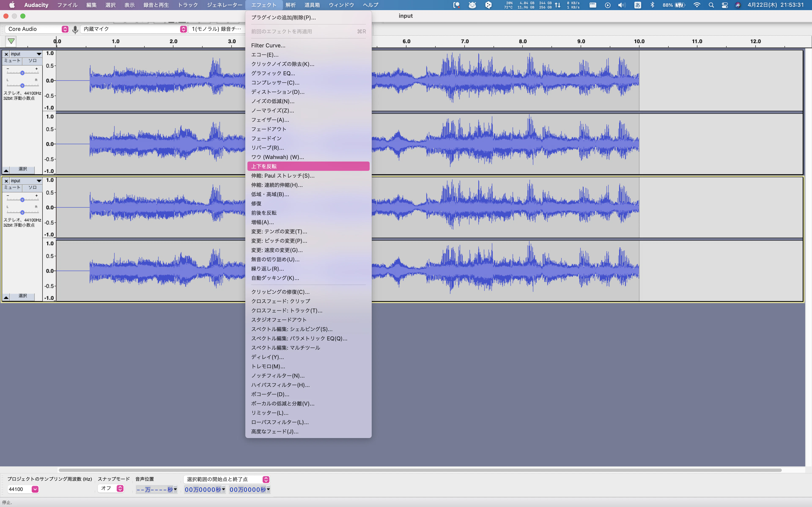Screen dimensions: 812x507
Task: Click the green timeline playhead options triangle
Action: pyautogui.click(x=11, y=41)
